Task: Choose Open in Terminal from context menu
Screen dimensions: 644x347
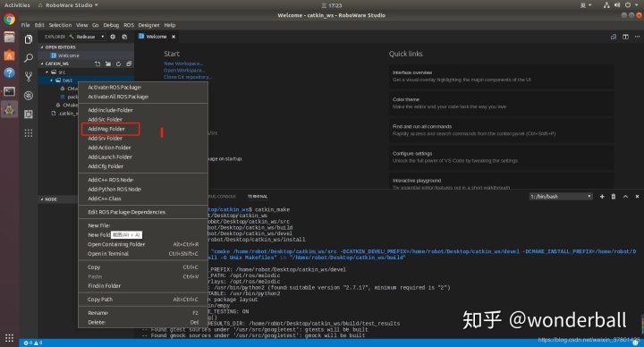Action: click(143, 254)
